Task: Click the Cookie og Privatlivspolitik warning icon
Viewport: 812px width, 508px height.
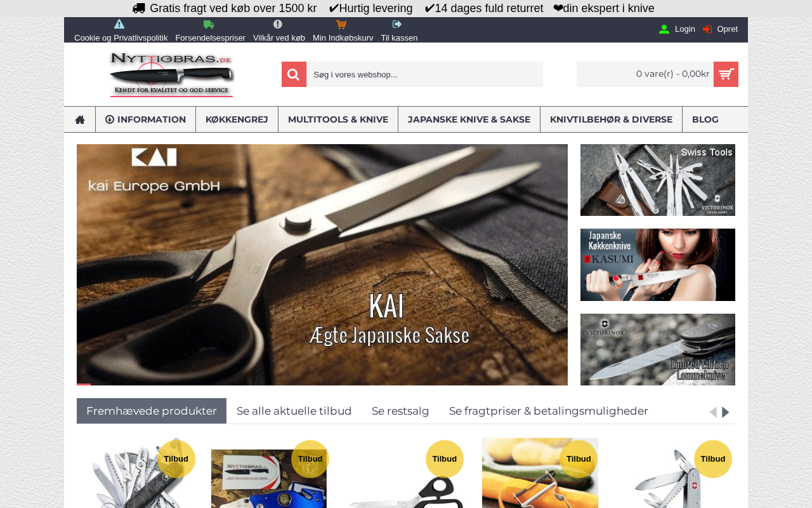Action: 119,24
